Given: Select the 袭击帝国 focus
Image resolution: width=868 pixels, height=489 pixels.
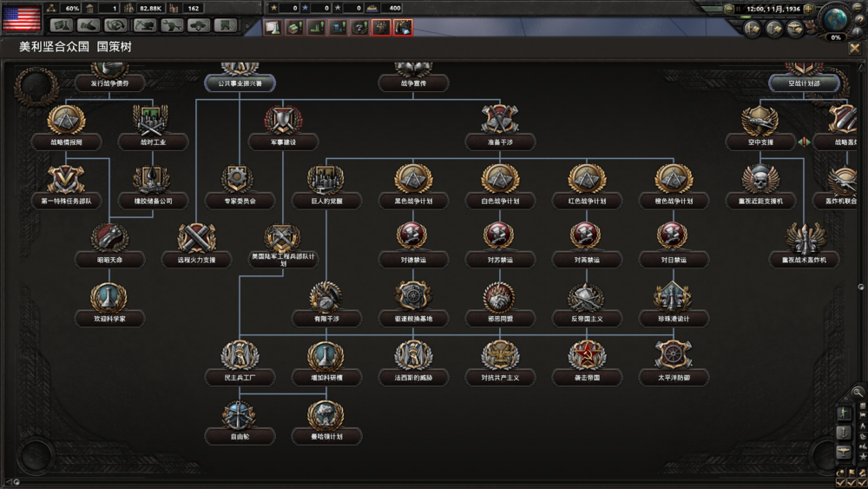Looking at the screenshot, I should click(587, 363).
